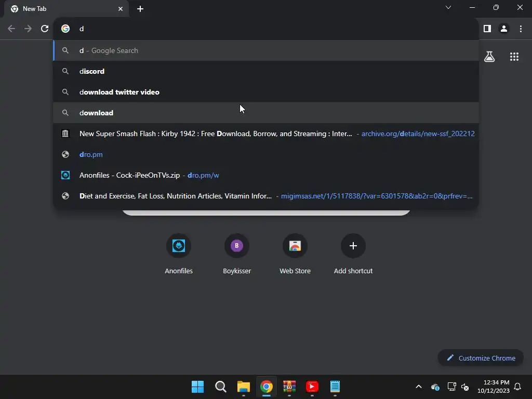
Task: Open the Windows Start menu
Action: pos(197,387)
